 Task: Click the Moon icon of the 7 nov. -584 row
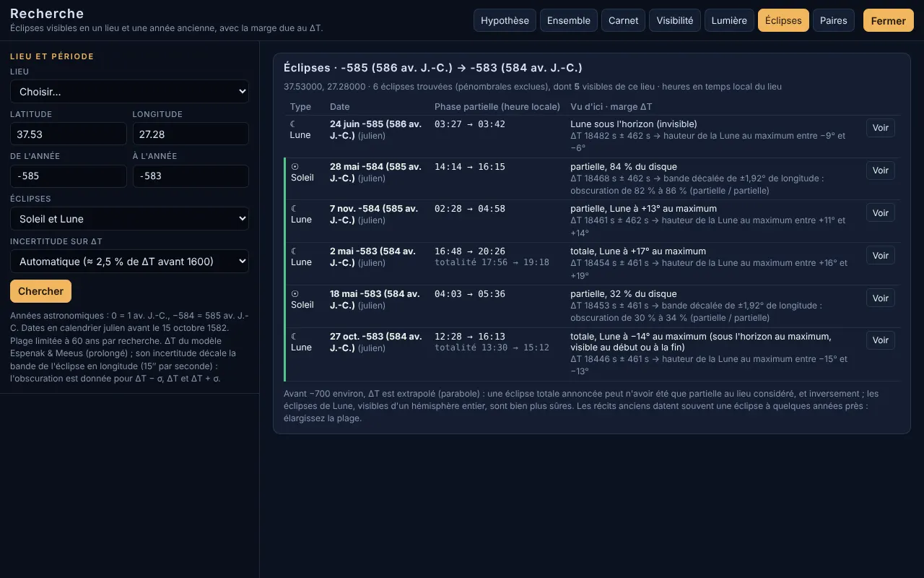click(294, 209)
